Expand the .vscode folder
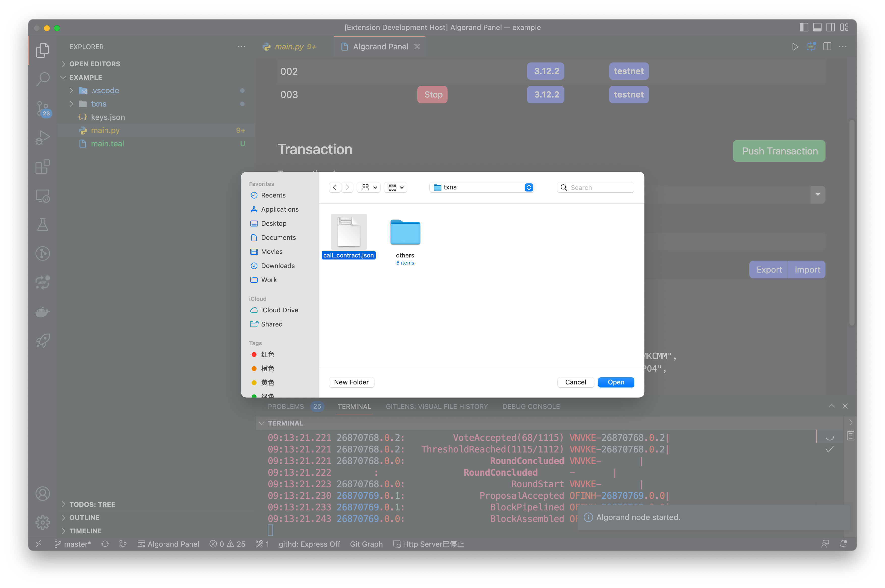This screenshot has width=885, height=588. 105,90
